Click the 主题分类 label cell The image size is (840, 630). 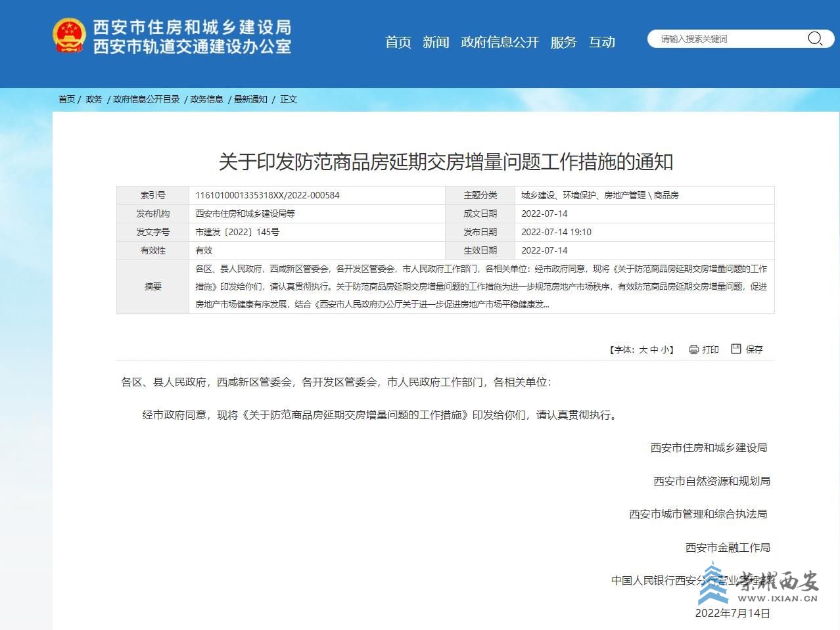pos(480,195)
